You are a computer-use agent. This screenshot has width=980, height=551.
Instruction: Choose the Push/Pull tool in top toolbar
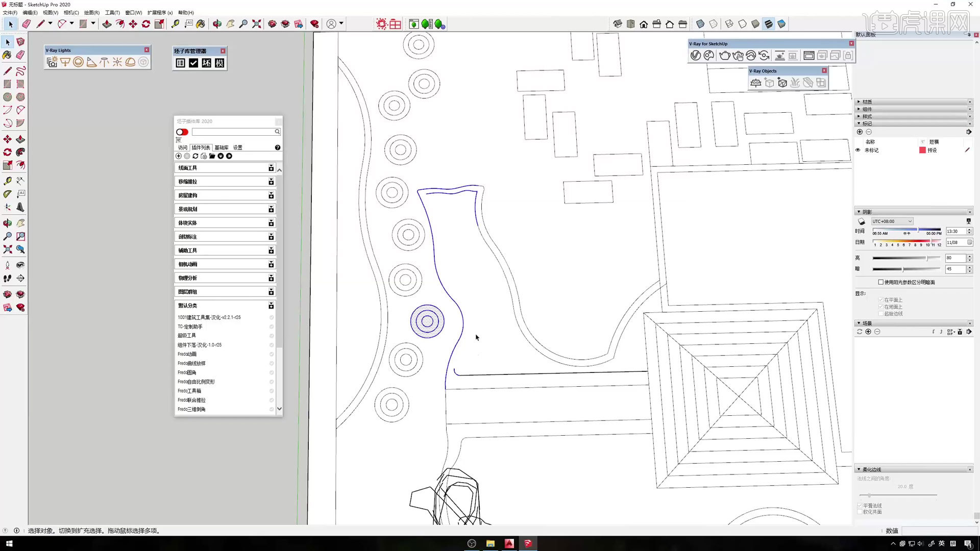pos(107,24)
